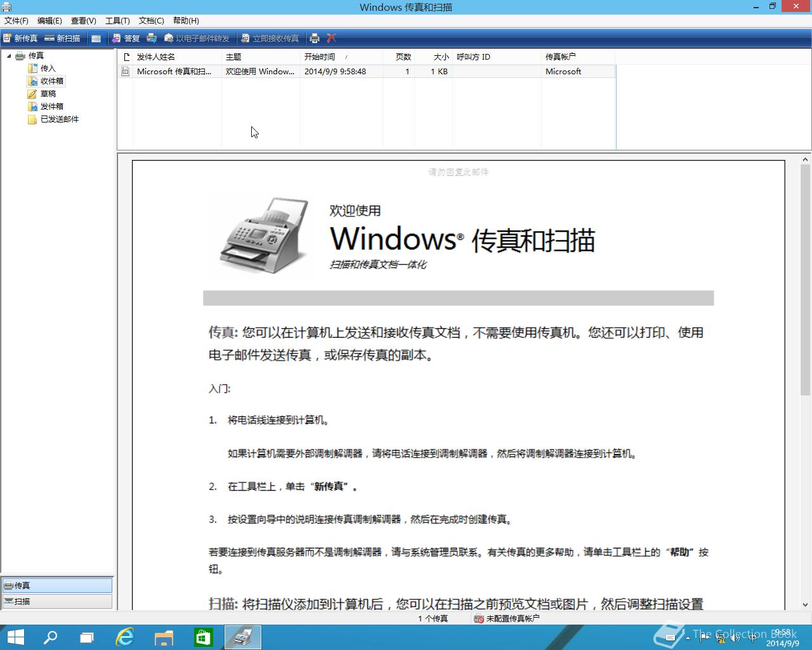Click the red delete X toolbar icon
Image resolution: width=812 pixels, height=650 pixels.
[331, 38]
